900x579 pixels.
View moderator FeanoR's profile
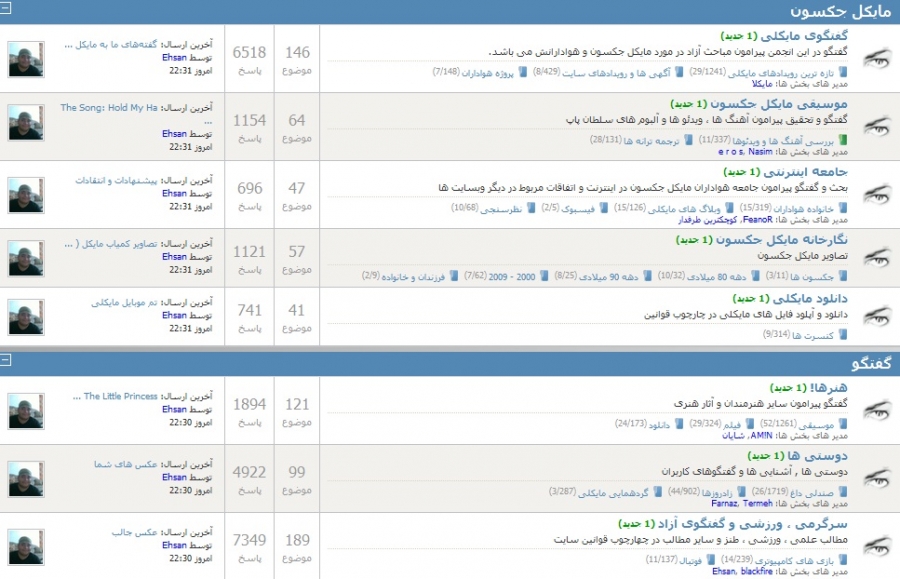[758, 219]
